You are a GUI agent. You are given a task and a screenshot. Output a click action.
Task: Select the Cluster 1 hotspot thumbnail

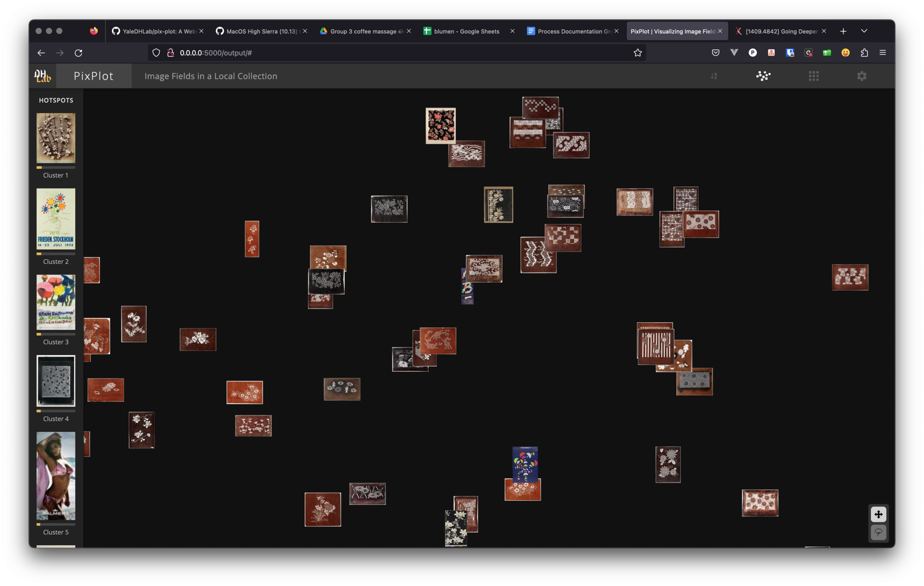coord(56,138)
